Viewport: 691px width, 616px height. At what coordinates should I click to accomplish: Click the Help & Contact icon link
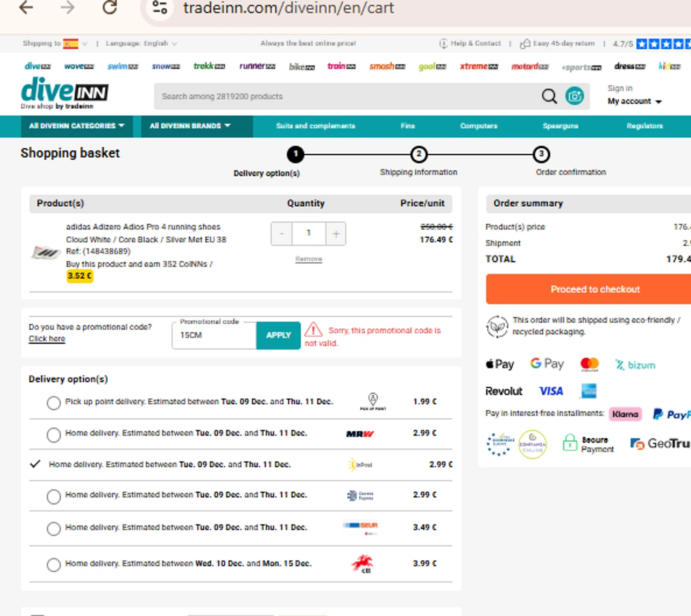point(470,43)
